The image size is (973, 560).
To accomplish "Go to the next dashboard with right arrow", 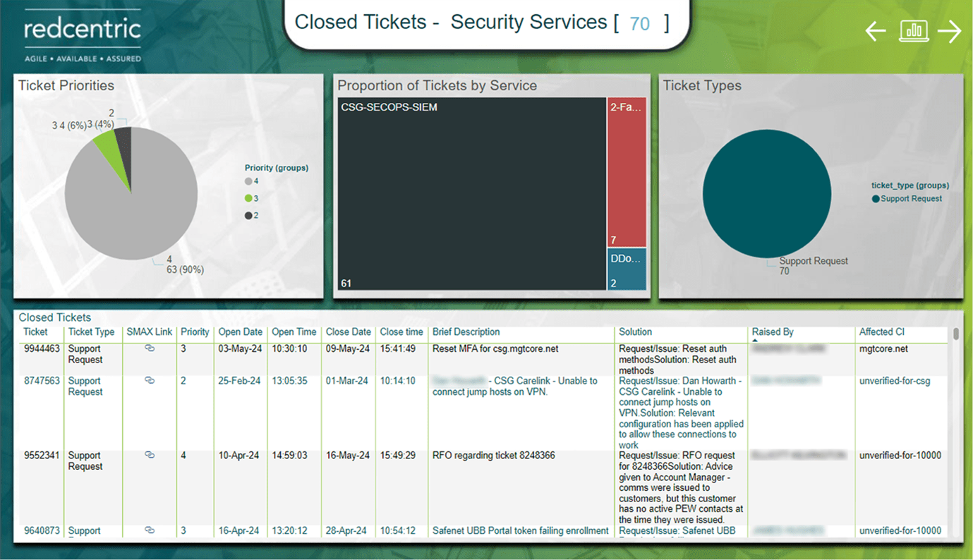I will click(950, 31).
